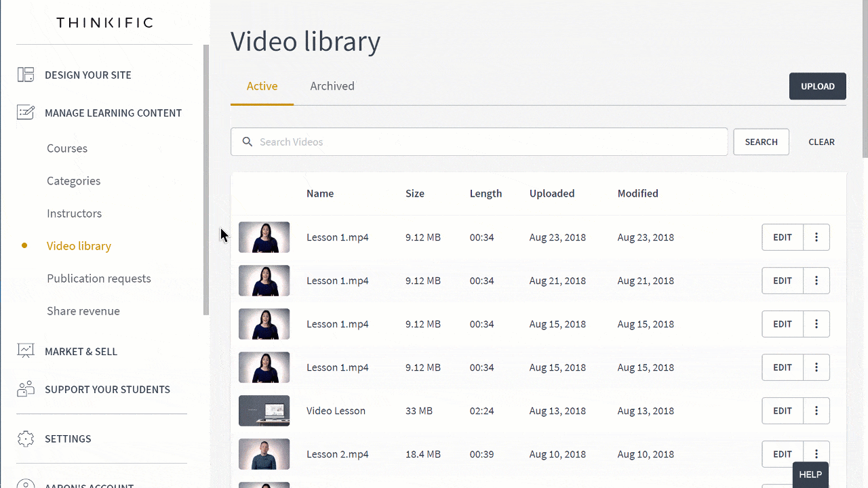The width and height of the screenshot is (868, 488).
Task: Switch to the Active tab
Action: pyautogui.click(x=262, y=86)
